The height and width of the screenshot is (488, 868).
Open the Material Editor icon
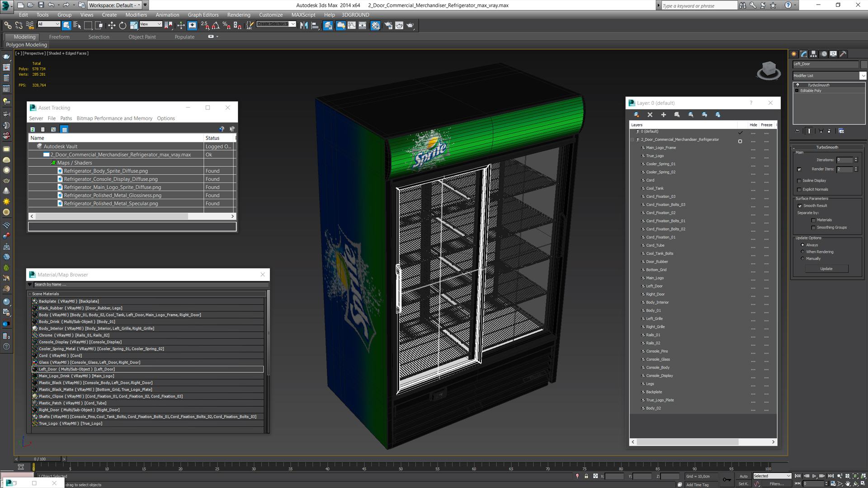point(376,25)
